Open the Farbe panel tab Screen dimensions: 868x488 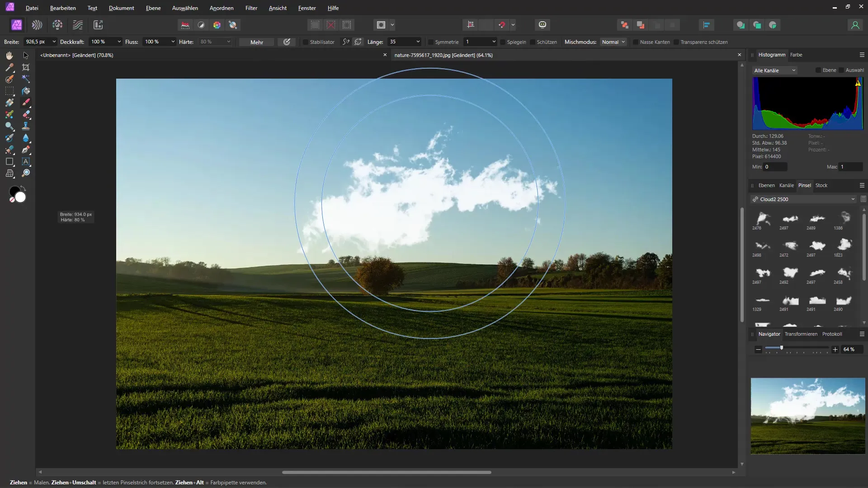tap(796, 55)
